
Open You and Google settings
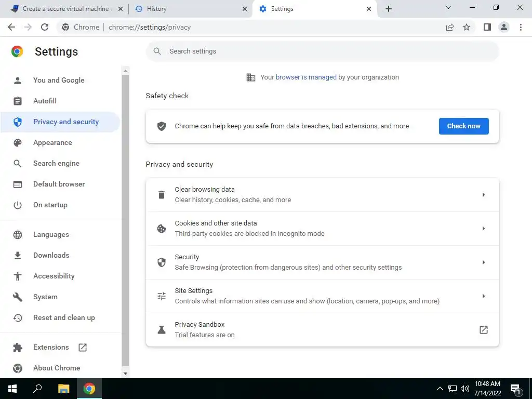tap(60, 81)
